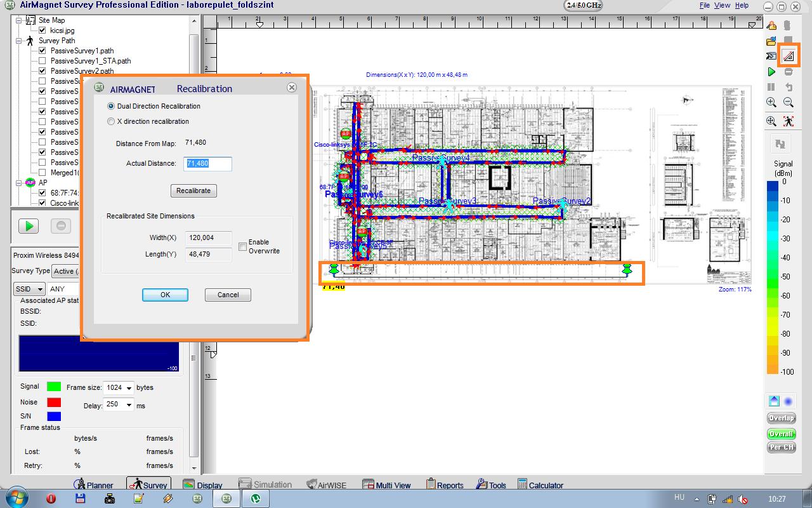Click the Recalibrate button
The image size is (812, 508).
(193, 190)
